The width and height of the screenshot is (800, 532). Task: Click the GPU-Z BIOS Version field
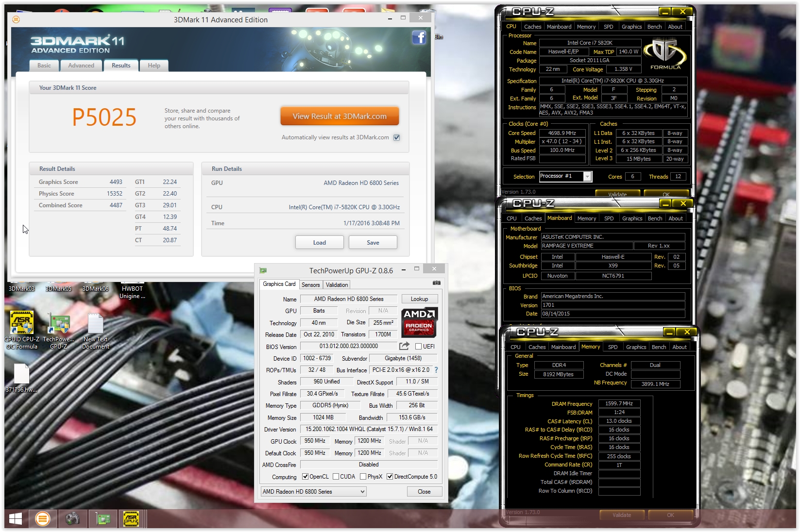[x=348, y=346]
